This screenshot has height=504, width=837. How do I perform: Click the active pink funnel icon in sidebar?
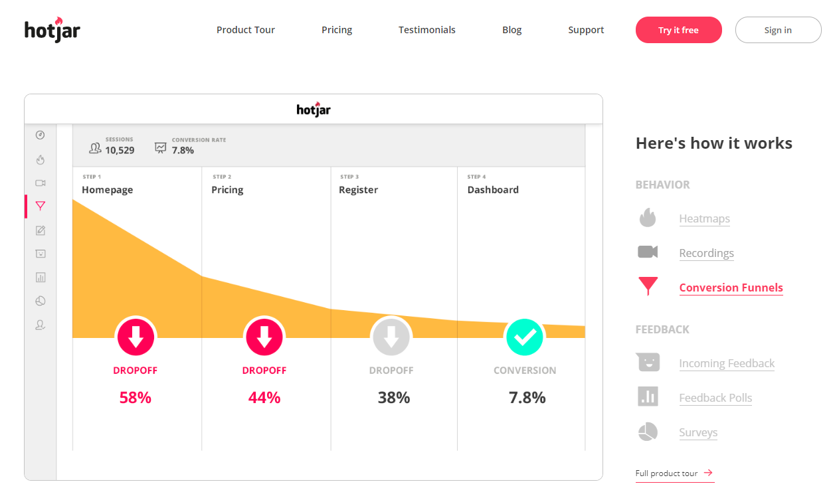click(40, 206)
